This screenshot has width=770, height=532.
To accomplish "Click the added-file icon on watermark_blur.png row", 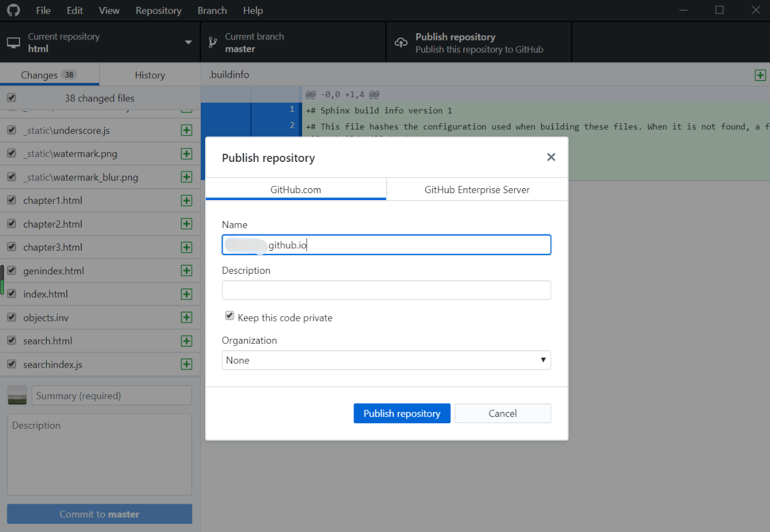I will 186,177.
